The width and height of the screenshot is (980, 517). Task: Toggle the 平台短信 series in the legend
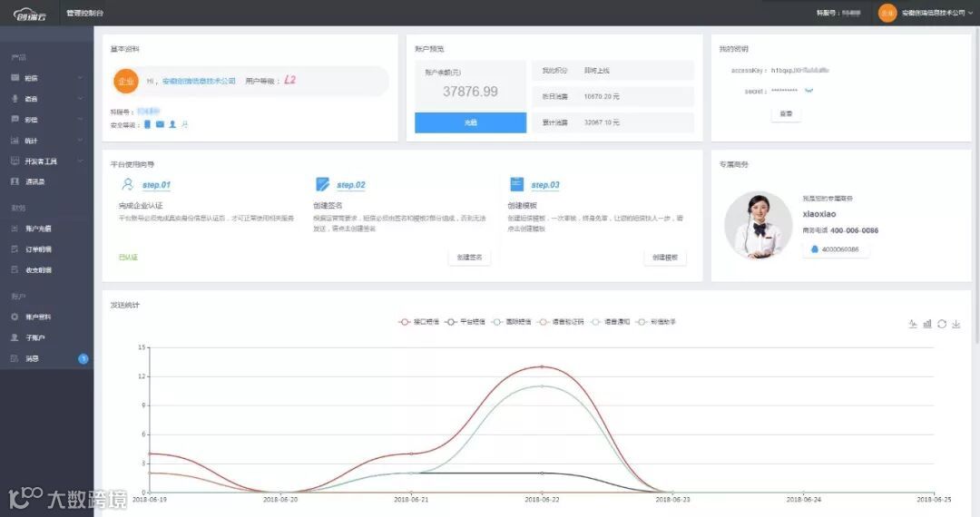[x=465, y=322]
